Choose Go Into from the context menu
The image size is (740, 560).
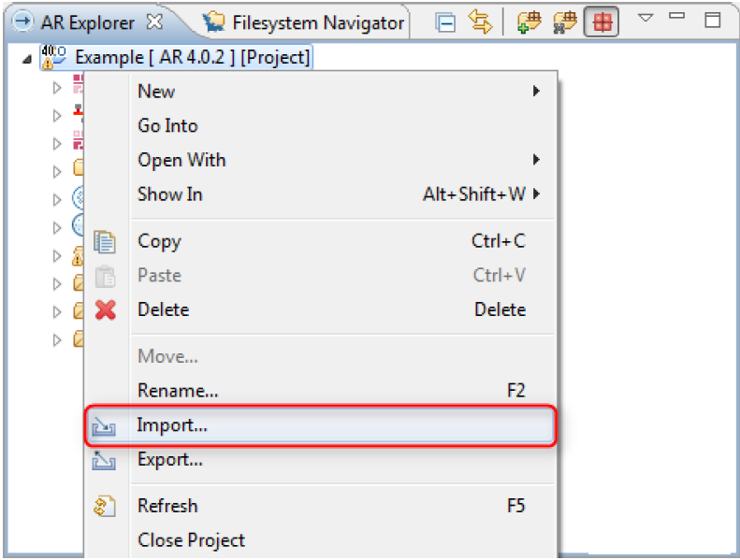167,125
